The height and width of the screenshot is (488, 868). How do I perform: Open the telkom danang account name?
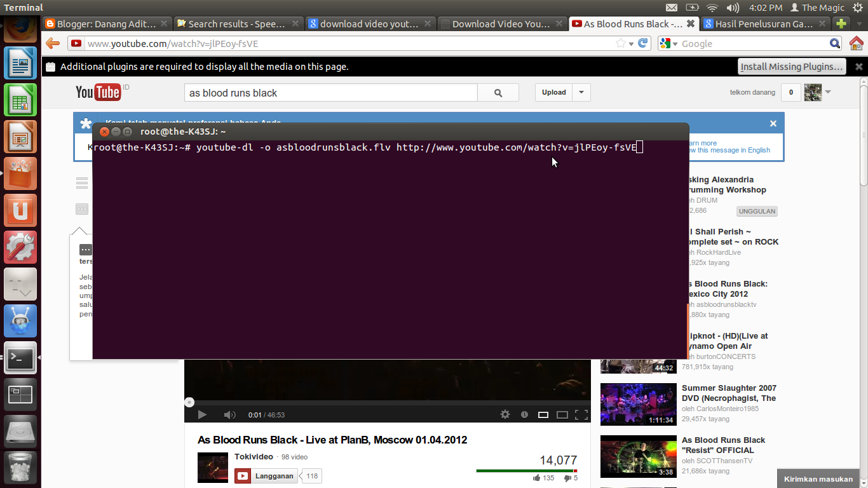click(752, 93)
